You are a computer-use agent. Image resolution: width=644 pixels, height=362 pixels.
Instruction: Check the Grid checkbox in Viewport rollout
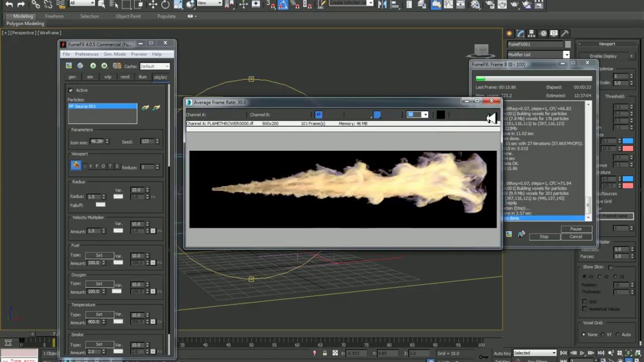(585, 302)
